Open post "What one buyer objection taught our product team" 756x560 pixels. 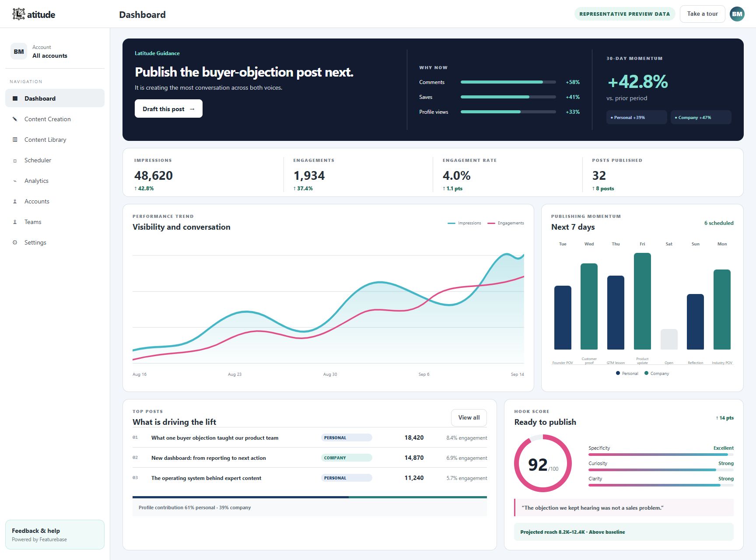click(215, 437)
